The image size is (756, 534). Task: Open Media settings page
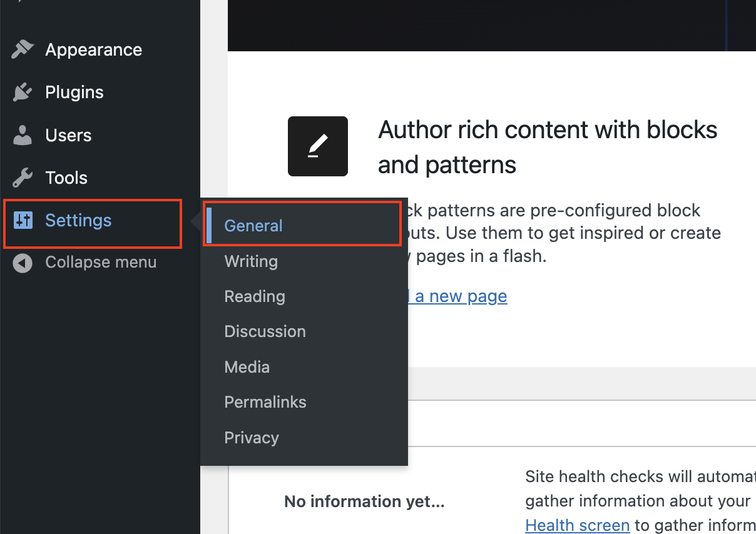(247, 367)
